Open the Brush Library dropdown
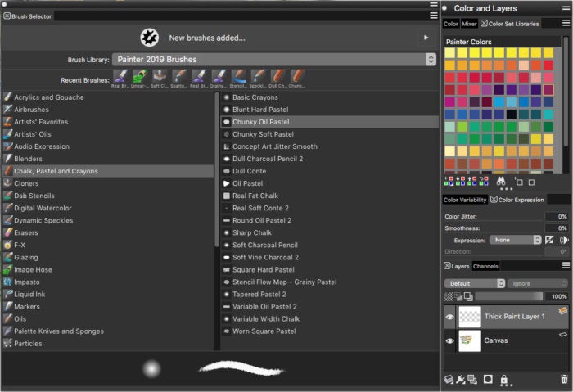 274,59
